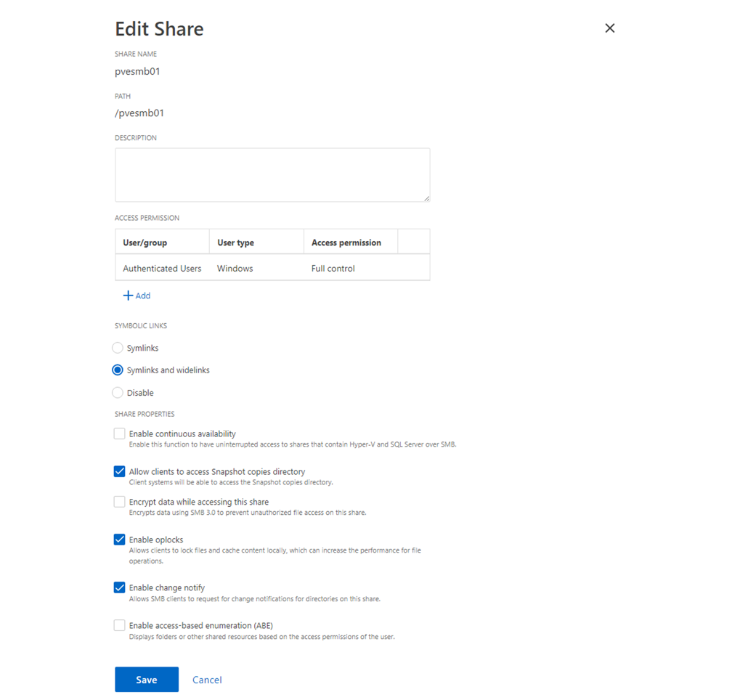Add a new access permission entry

138,296
